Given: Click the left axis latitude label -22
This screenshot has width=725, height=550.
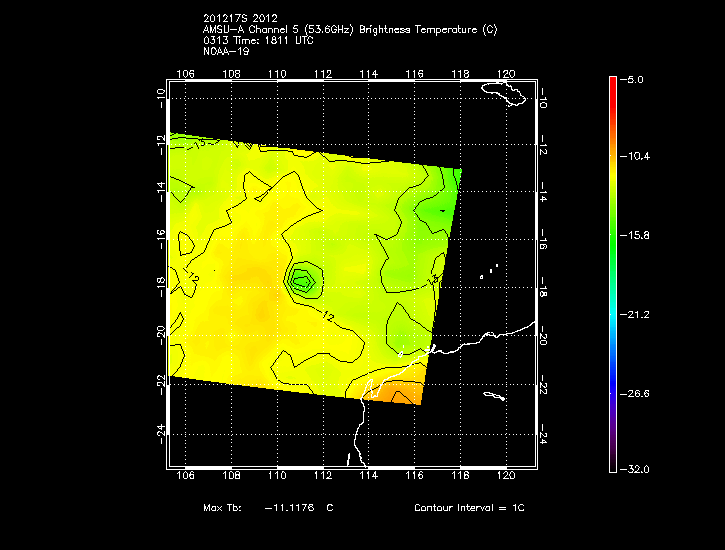Looking at the screenshot, I should [160, 384].
